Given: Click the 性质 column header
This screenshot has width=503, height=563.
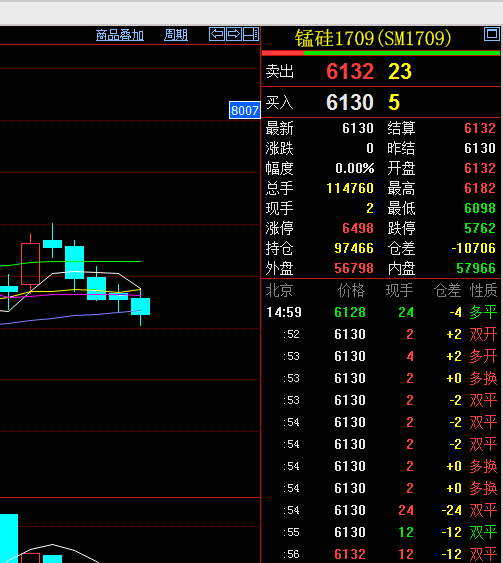Looking at the screenshot, I should tap(483, 290).
